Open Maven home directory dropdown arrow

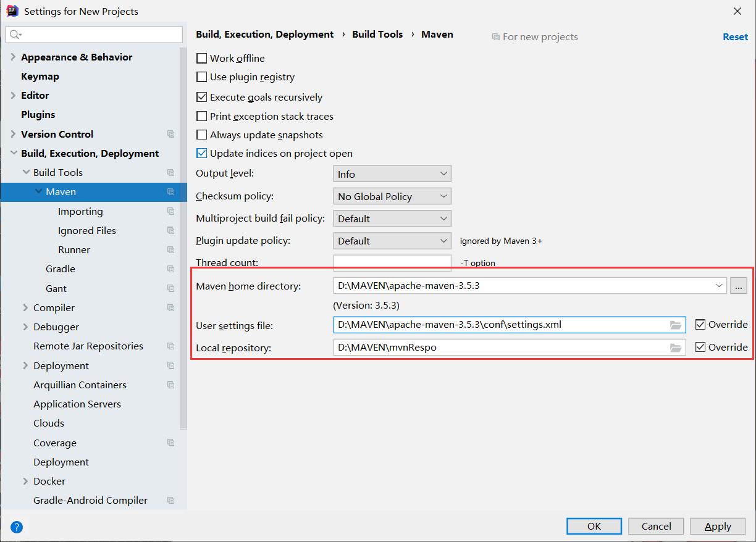pyautogui.click(x=719, y=285)
